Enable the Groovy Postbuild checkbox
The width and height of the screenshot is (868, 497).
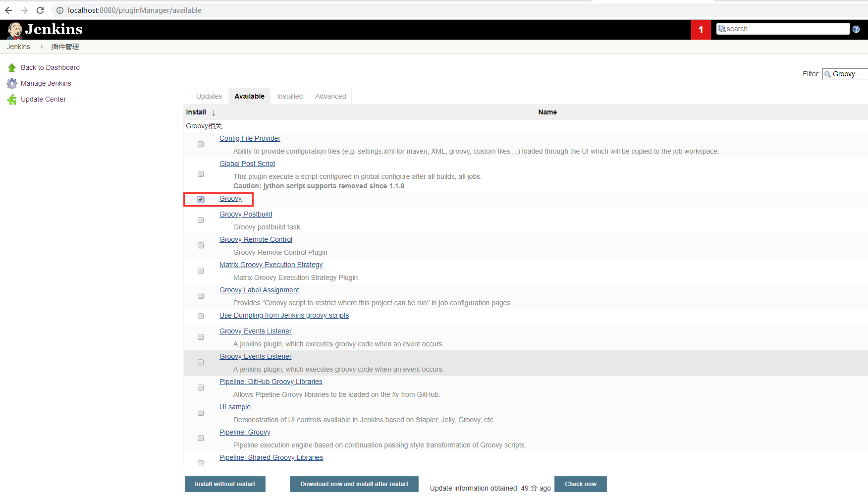tap(201, 220)
